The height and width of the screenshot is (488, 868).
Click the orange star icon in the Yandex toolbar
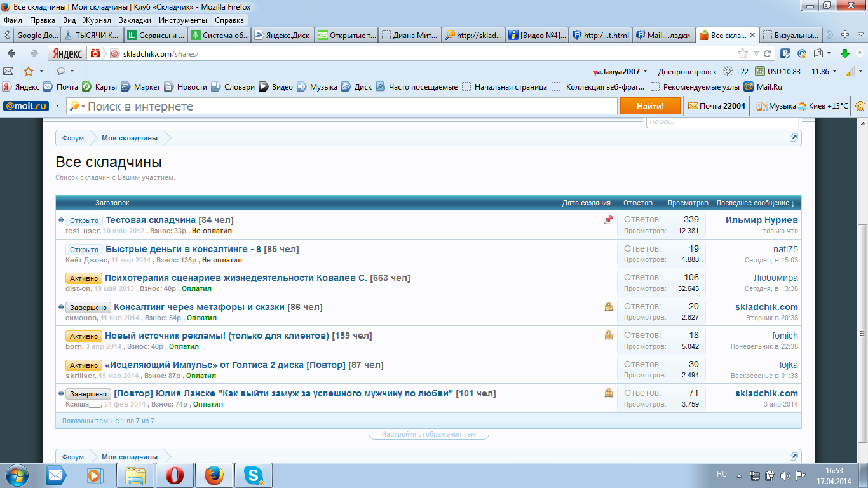coord(29,71)
